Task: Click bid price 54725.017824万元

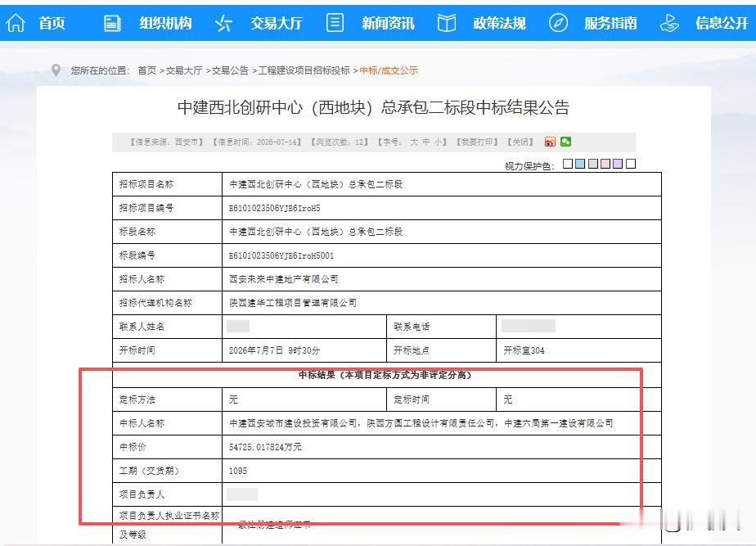Action: point(265,447)
